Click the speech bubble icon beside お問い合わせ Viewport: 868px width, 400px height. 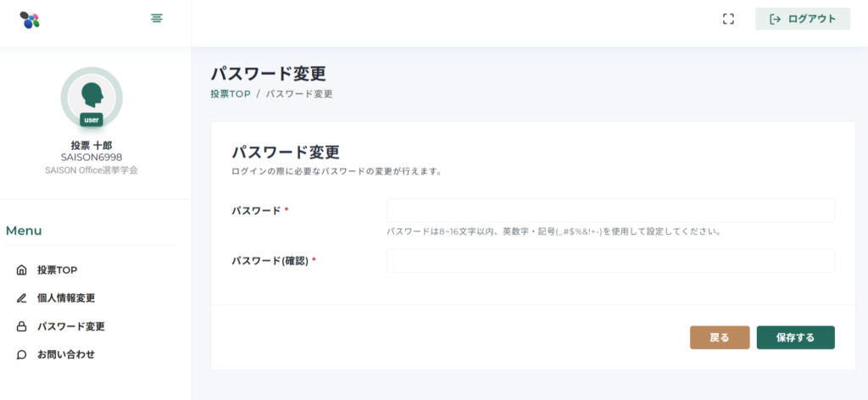pos(21,354)
